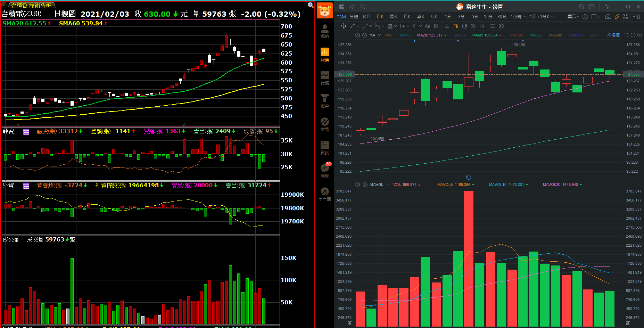Open the sidebar panel layout icon in Futu title bar

(x=342, y=7)
